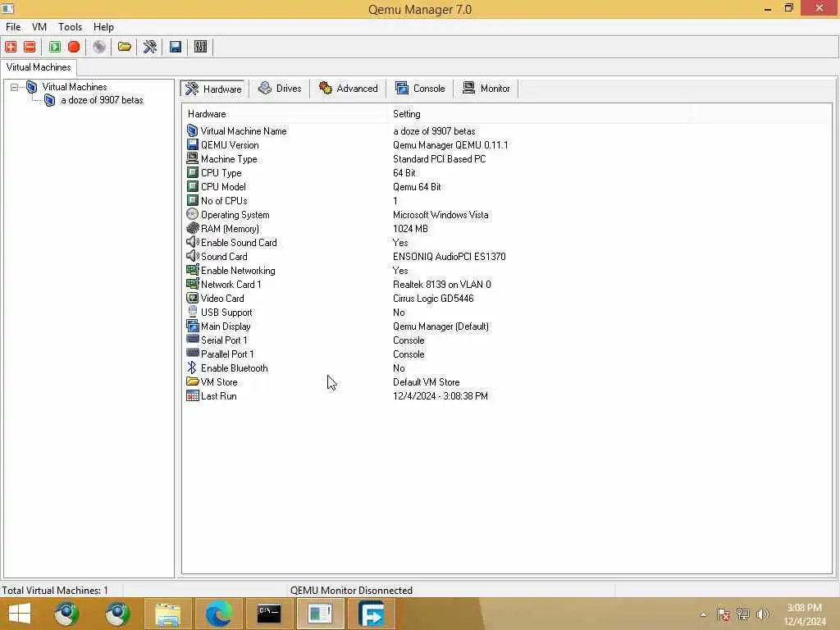840x630 pixels.
Task: Click 'Total Virtual Machines: 1' status text
Action: (x=55, y=591)
